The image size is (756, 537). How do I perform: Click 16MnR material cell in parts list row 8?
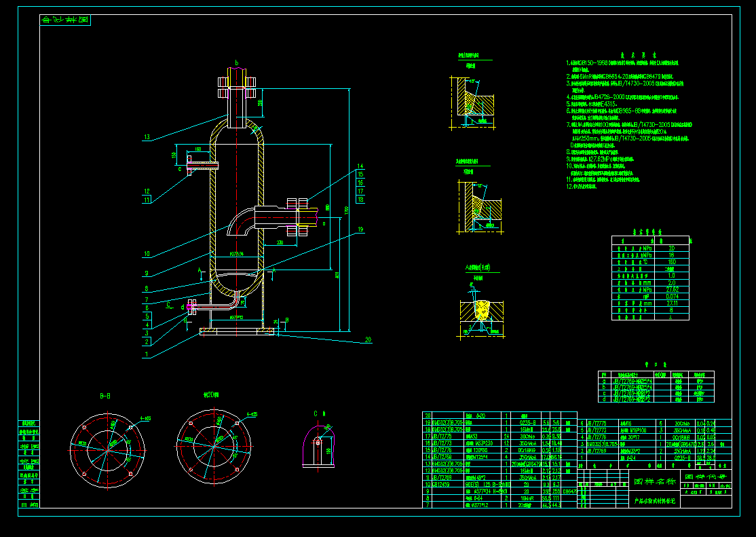525,498
